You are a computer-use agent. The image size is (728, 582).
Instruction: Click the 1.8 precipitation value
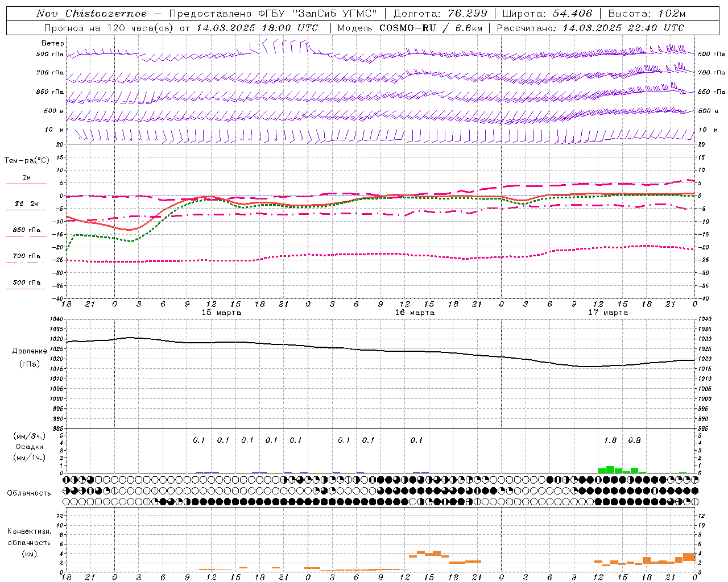point(610,440)
